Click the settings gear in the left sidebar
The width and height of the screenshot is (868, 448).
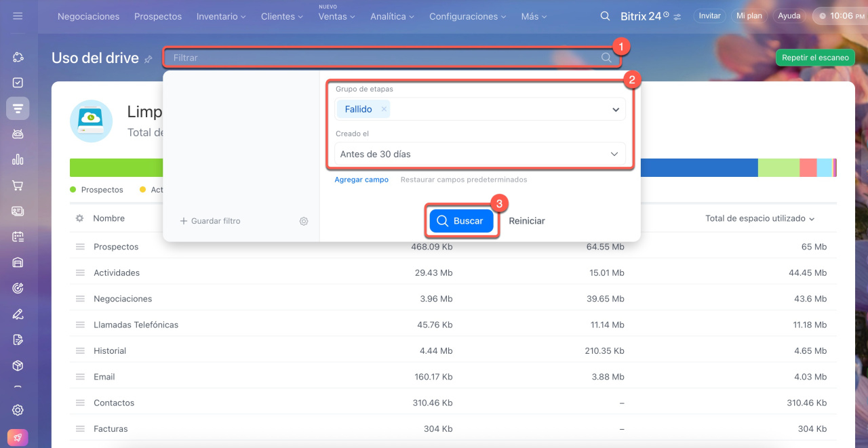18,410
